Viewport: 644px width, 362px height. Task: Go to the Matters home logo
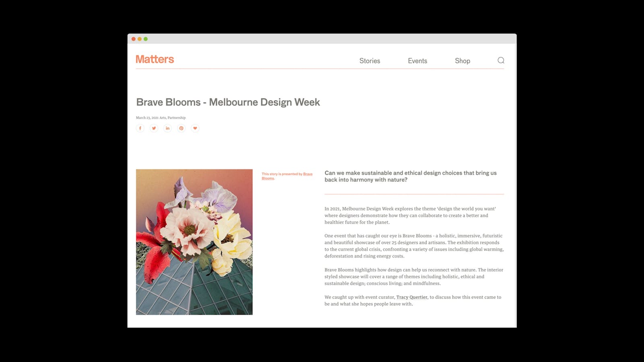coord(155,59)
